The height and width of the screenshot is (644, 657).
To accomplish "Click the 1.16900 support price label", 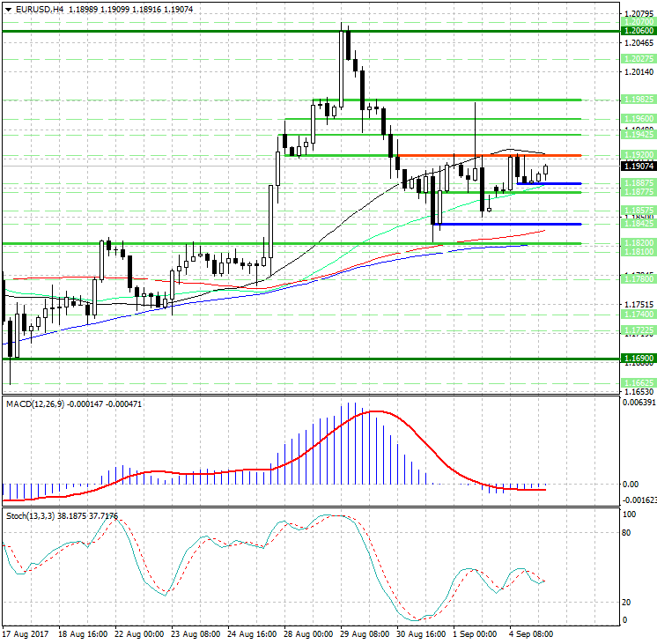I will [x=638, y=359].
